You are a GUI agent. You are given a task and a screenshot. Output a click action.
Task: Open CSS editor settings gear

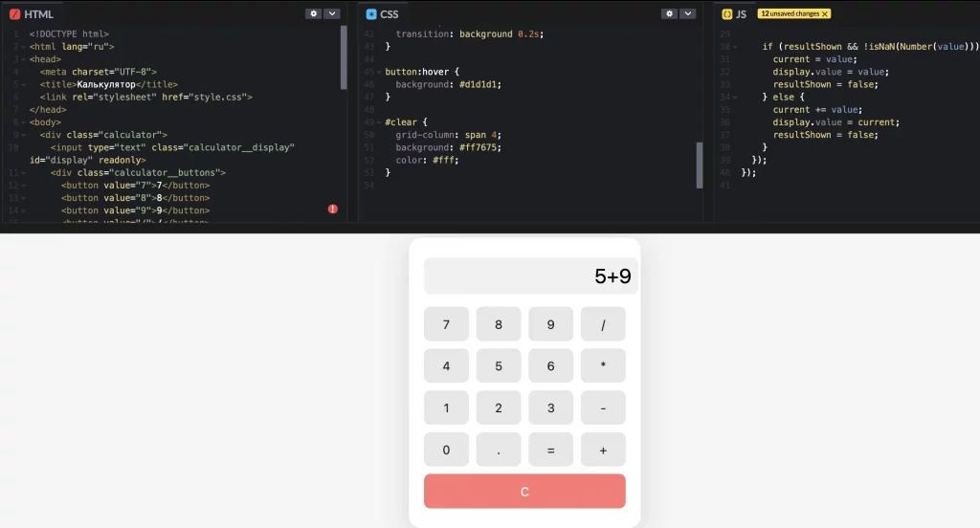pyautogui.click(x=669, y=13)
